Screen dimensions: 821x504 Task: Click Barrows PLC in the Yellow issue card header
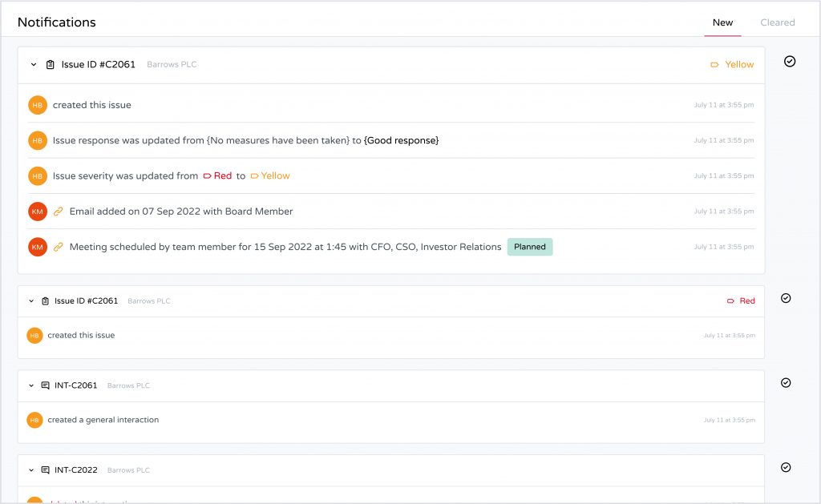point(172,65)
